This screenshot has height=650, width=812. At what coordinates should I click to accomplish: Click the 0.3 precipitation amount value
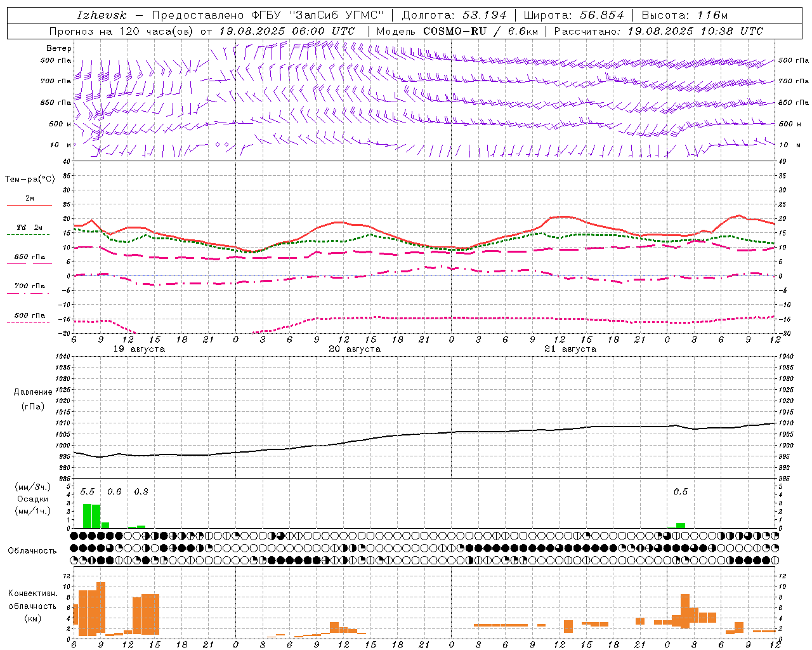click(x=141, y=491)
